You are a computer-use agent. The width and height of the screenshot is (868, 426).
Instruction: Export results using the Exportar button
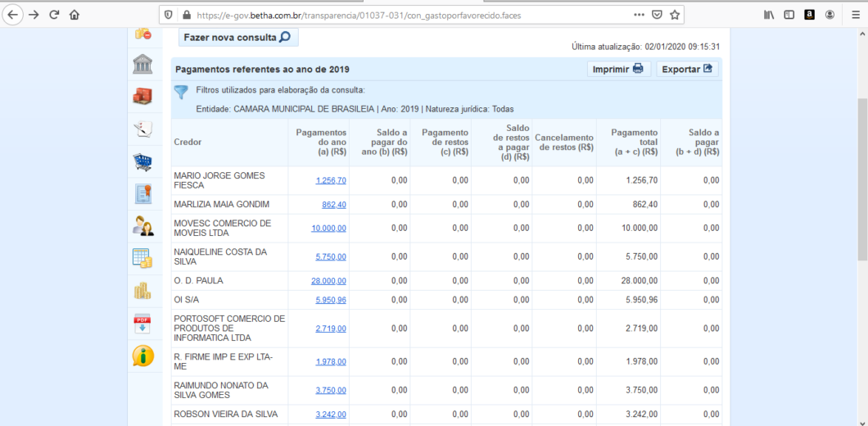tap(686, 70)
